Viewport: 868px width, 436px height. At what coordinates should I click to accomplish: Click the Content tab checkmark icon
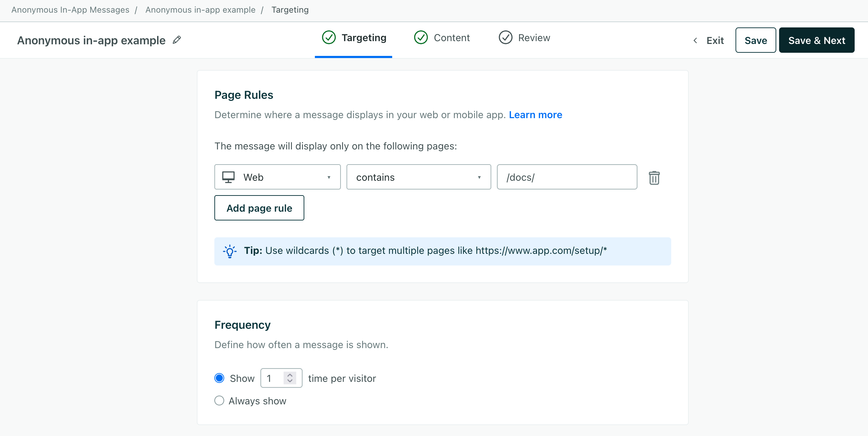pyautogui.click(x=421, y=38)
